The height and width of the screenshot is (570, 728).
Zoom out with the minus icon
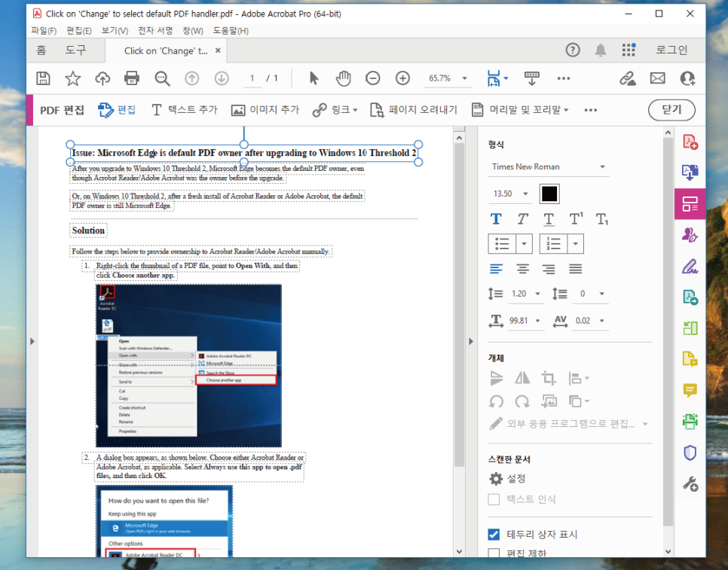point(373,78)
